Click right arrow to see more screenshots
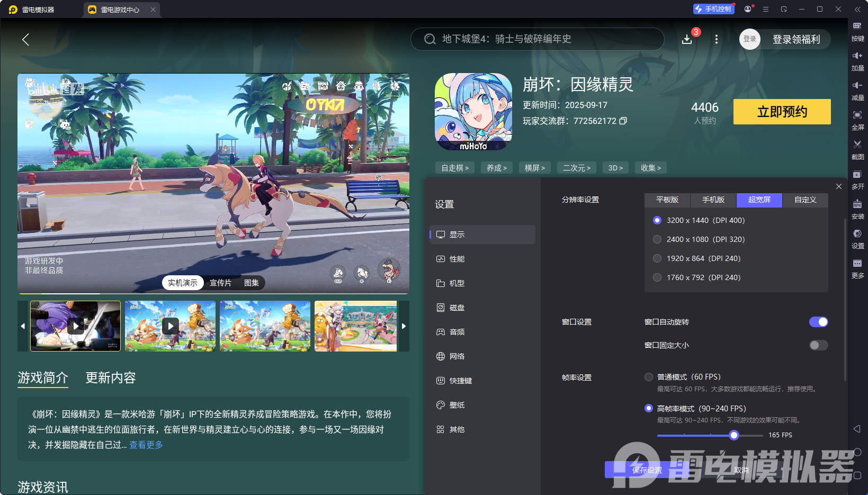 (404, 326)
